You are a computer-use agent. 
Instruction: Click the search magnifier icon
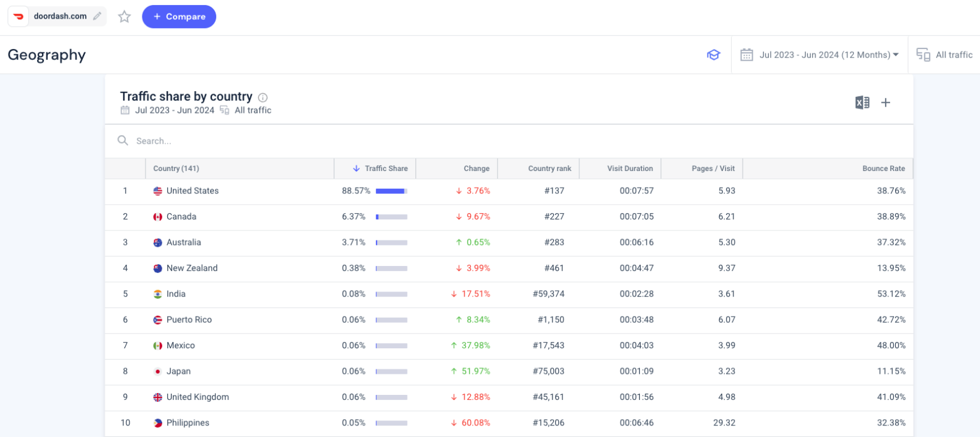(122, 140)
